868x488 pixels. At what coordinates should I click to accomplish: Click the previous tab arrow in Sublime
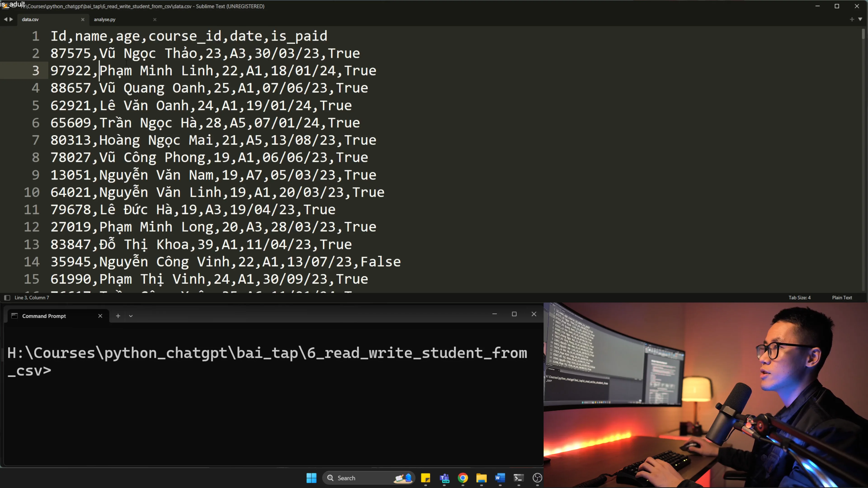(x=5, y=19)
